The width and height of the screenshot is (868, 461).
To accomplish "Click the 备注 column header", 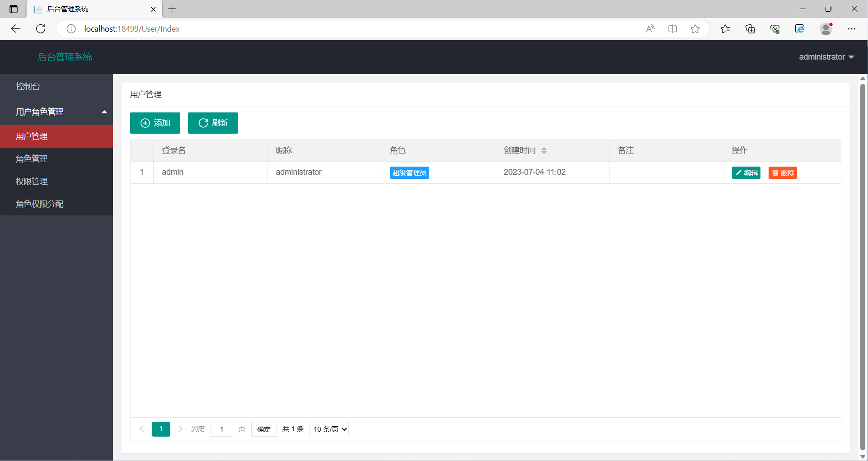I will (666, 150).
